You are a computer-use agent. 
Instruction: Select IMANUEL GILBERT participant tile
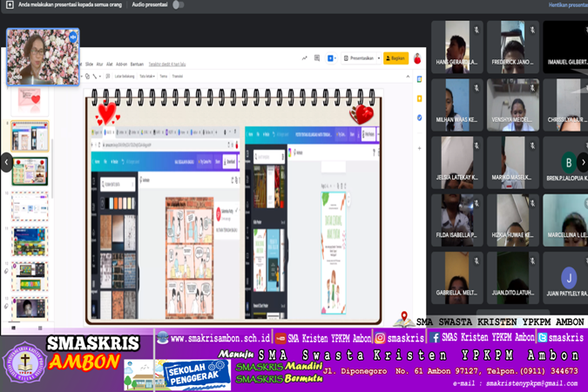click(x=565, y=47)
